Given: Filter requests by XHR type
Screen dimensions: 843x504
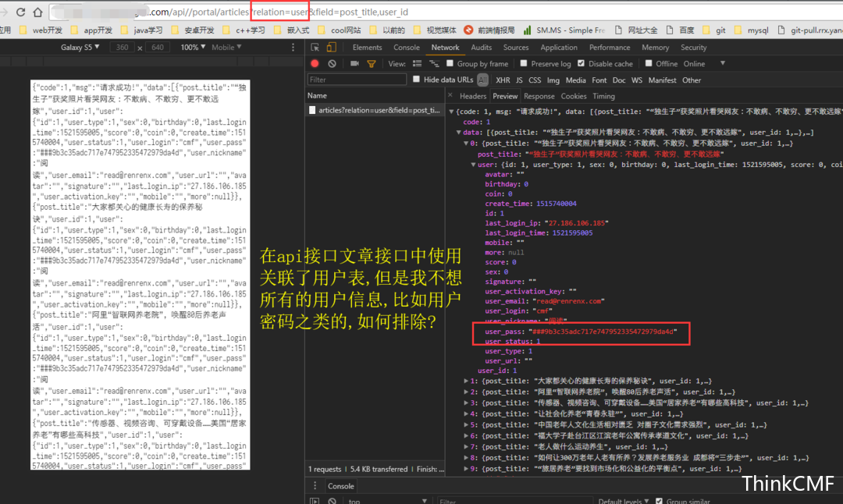Looking at the screenshot, I should click(503, 80).
